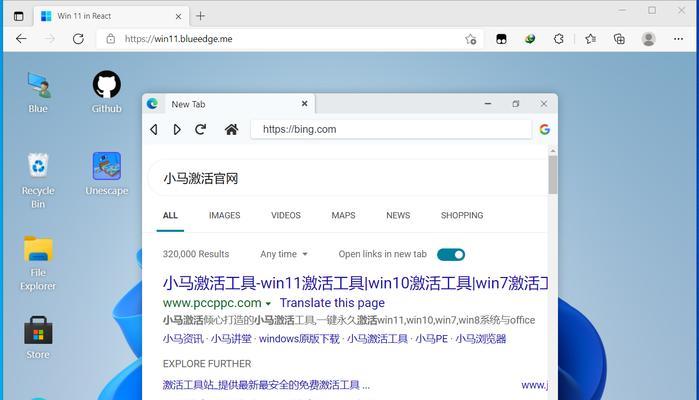699x400 pixels.
Task: Click the tab actions menu icon
Action: coord(18,16)
